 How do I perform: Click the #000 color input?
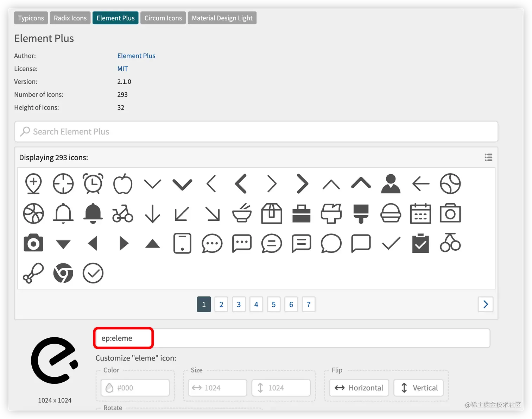(x=135, y=388)
